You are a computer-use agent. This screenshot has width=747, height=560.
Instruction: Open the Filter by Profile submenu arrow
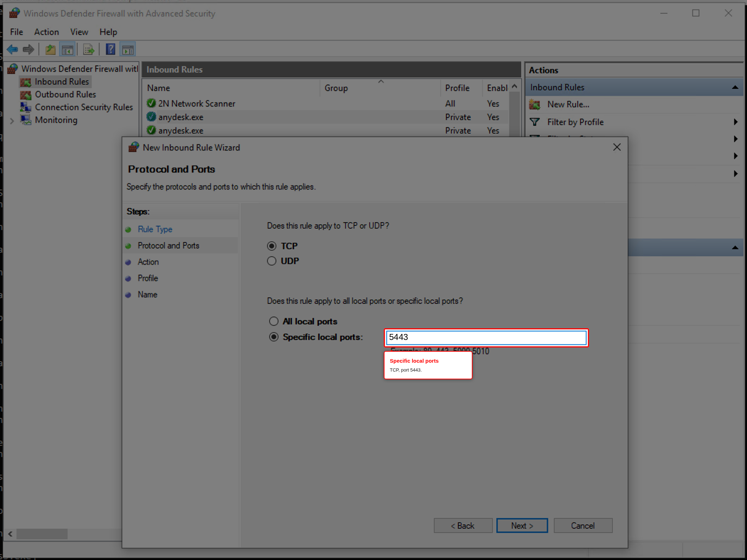(736, 122)
